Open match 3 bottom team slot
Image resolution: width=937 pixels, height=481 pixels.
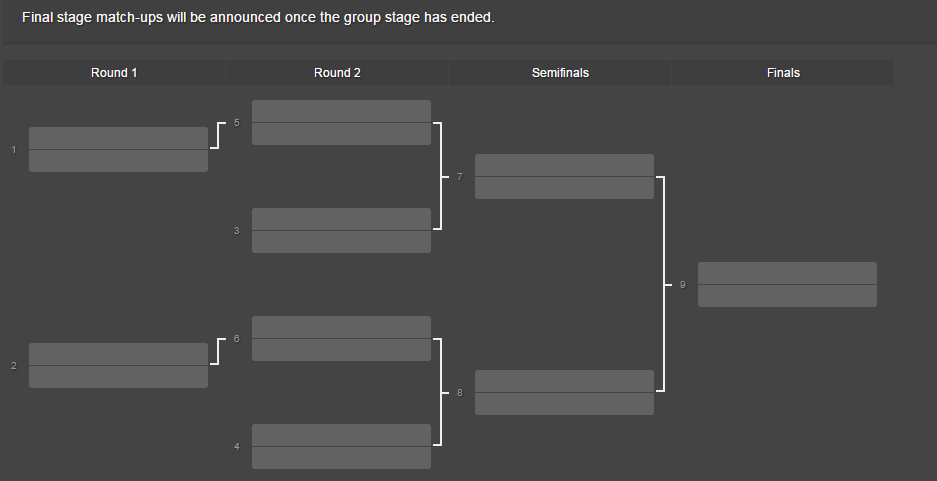pos(341,242)
